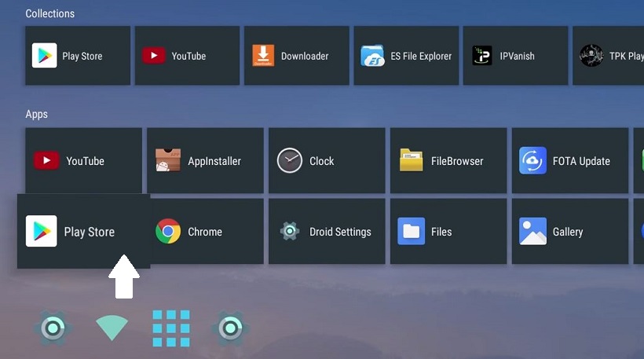Launch the Chrome browser
Screen dimensions: 644x359
pos(207,231)
